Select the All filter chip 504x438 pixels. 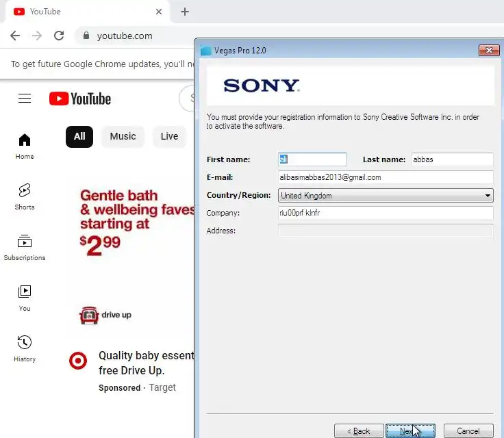click(79, 137)
